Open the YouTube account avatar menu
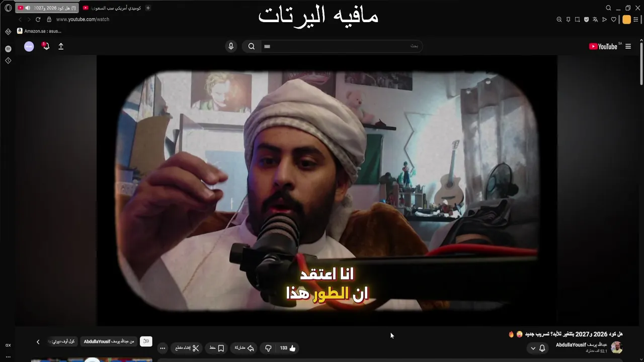This screenshot has width=644, height=362. click(x=29, y=46)
